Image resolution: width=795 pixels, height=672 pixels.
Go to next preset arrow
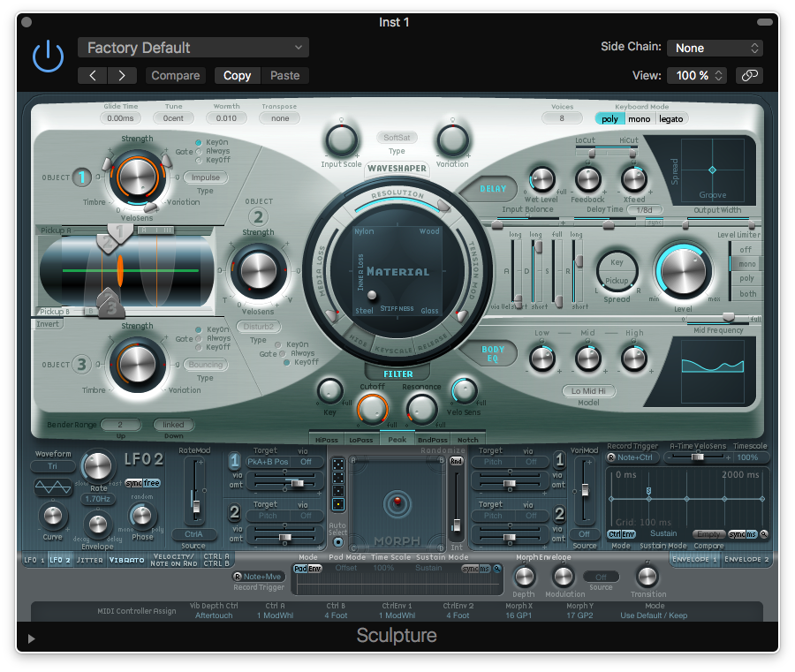tap(122, 76)
